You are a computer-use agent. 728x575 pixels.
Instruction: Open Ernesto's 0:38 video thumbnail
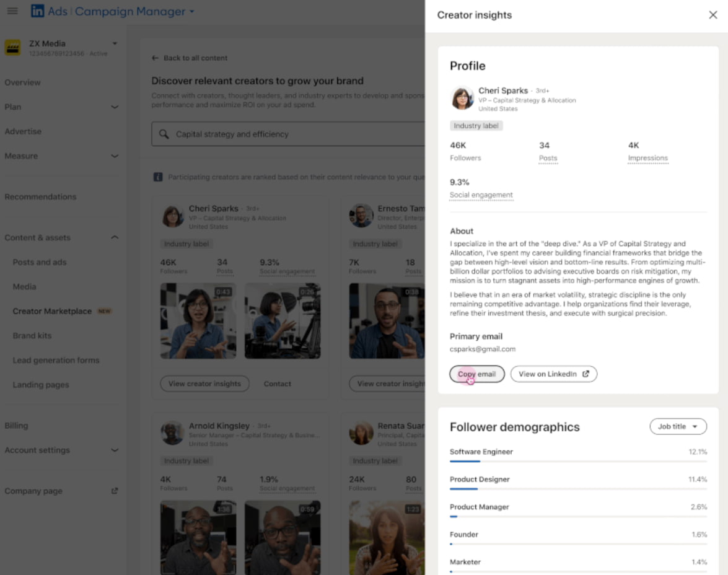click(x=387, y=321)
